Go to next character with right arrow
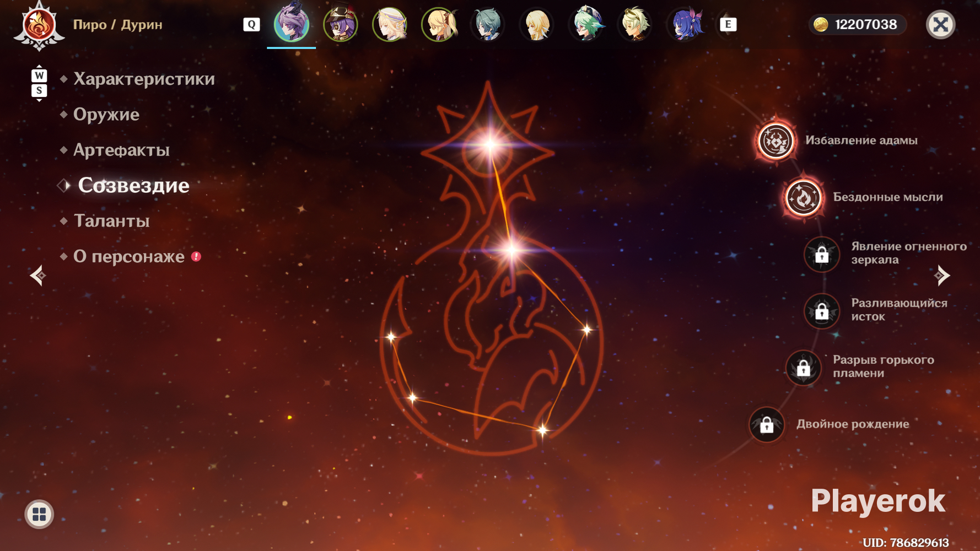The width and height of the screenshot is (980, 551). (x=942, y=275)
